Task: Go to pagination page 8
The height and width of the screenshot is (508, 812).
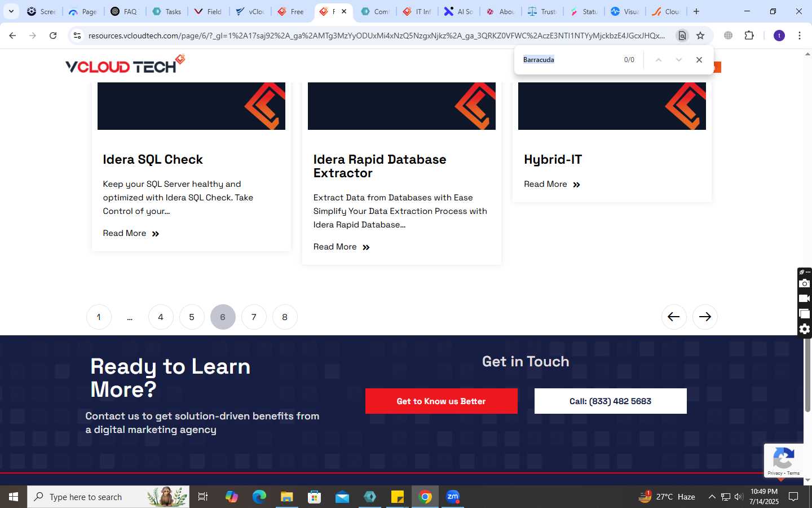Action: tap(285, 317)
